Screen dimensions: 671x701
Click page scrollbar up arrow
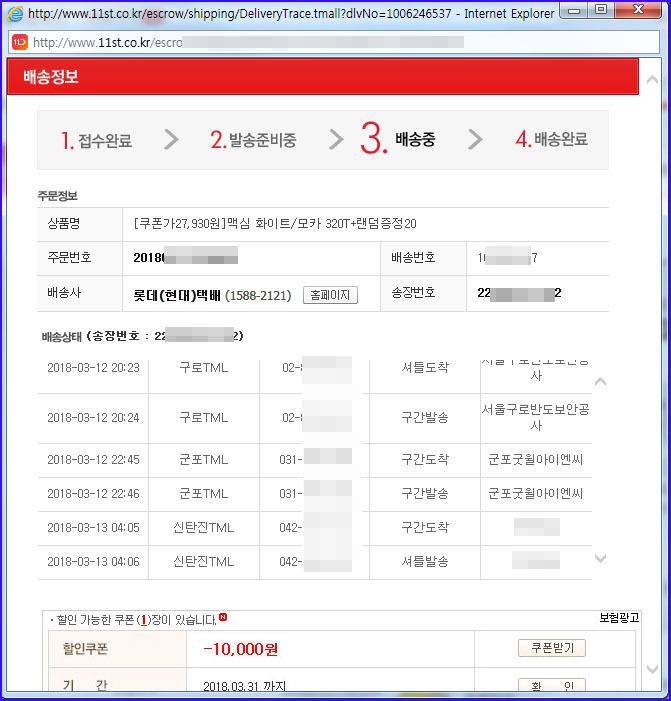(x=652, y=80)
